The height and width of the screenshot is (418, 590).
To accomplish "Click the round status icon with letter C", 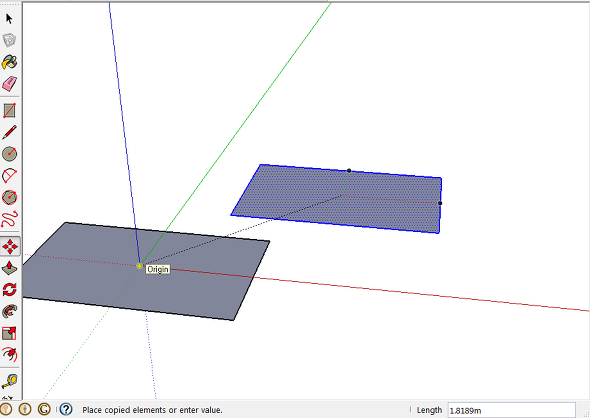I will (x=44, y=409).
